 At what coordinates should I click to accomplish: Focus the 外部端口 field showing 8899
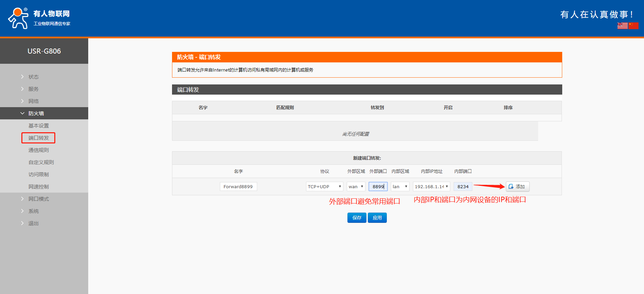[x=378, y=187]
